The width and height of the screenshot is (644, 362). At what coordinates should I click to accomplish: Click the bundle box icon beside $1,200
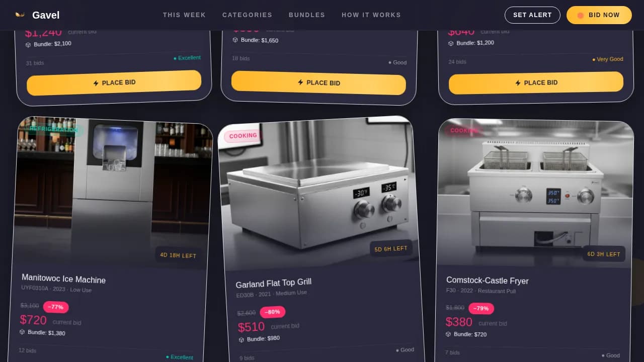pos(451,43)
